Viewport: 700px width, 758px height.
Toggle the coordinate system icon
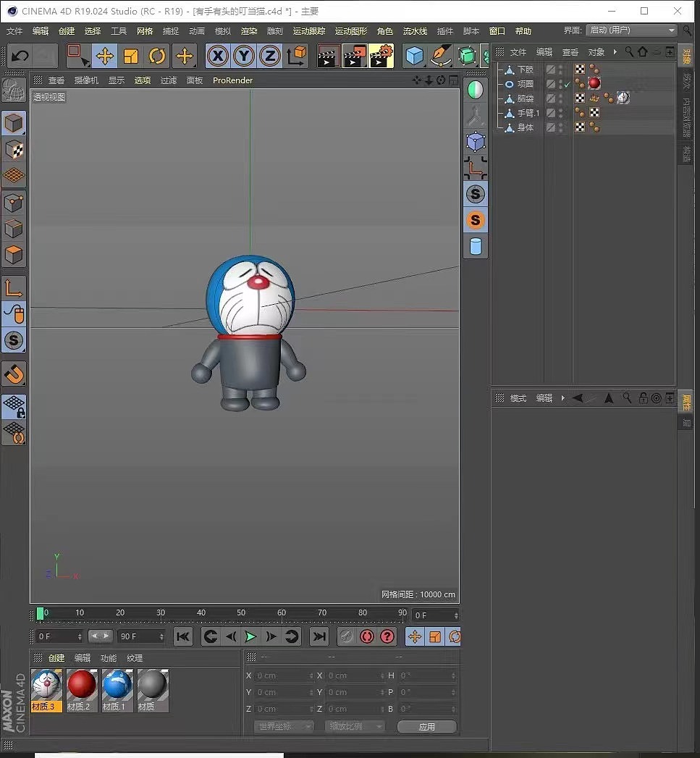point(296,56)
